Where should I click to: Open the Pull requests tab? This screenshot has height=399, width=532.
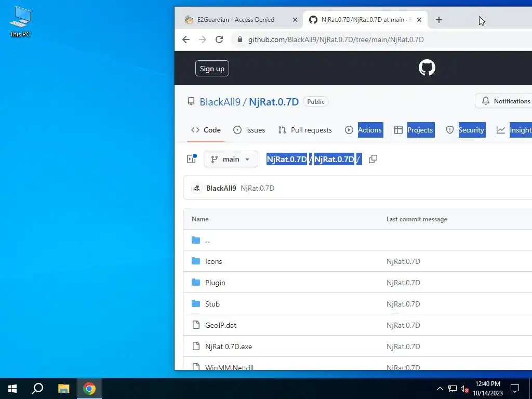click(x=304, y=130)
